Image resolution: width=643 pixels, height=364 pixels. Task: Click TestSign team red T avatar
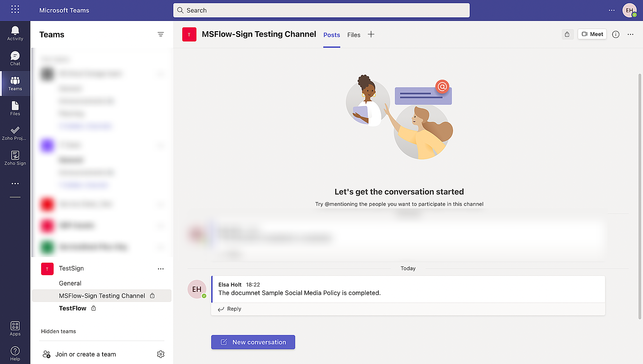click(x=47, y=269)
